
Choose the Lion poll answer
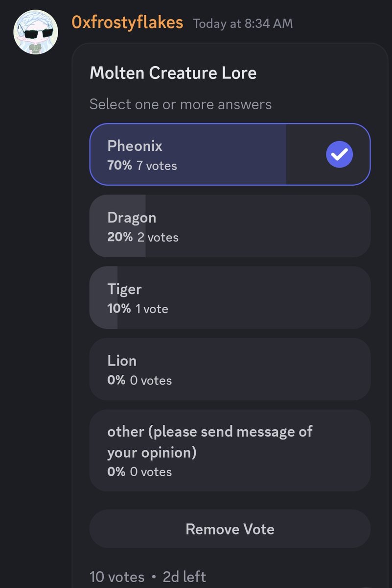230,369
